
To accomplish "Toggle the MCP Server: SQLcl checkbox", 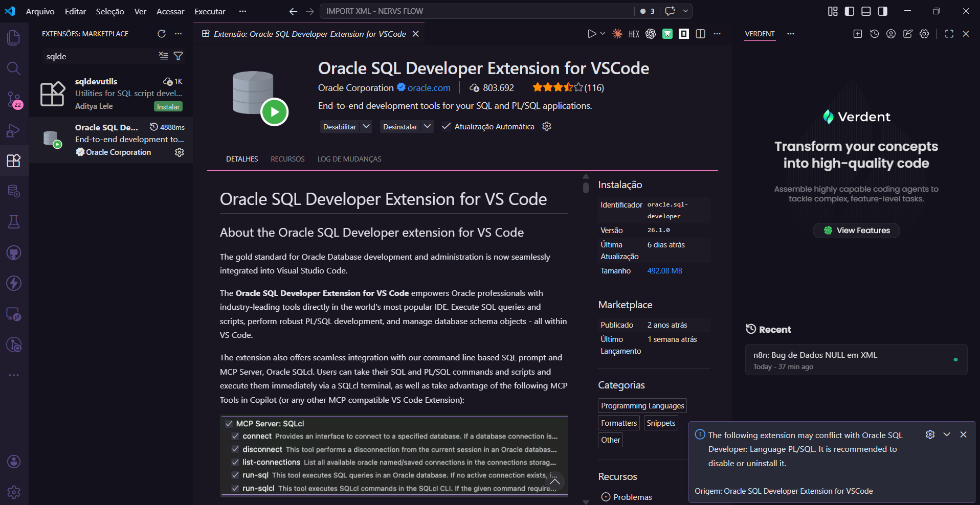I will click(x=229, y=424).
